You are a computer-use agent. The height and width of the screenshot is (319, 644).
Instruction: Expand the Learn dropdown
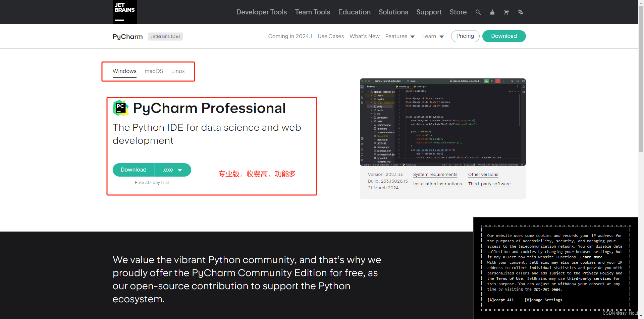coord(433,36)
